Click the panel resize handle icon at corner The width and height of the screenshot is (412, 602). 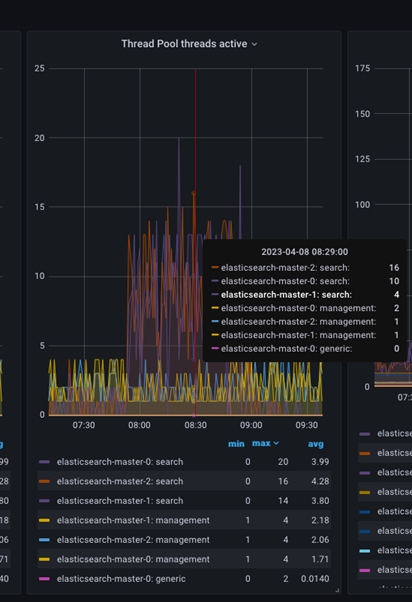pyautogui.click(x=337, y=590)
